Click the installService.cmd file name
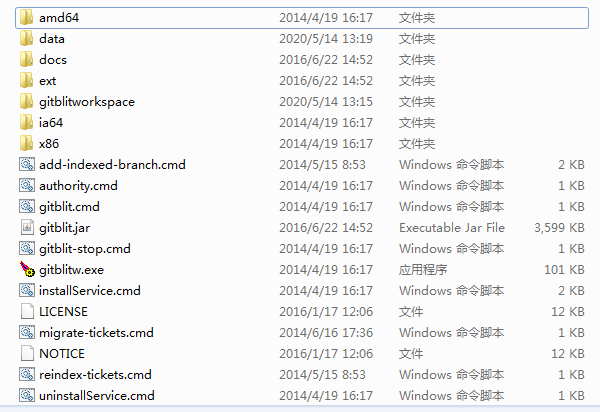This screenshot has width=600, height=412. 90,291
